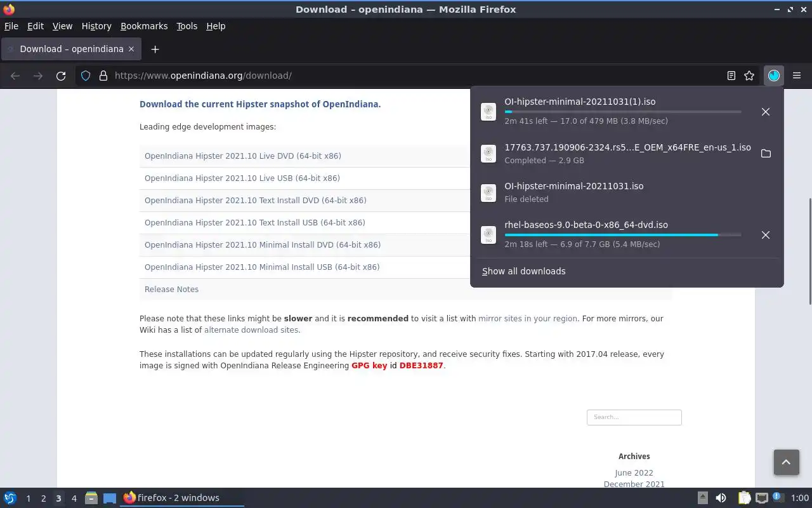Show all downloads
812x508 pixels.
pyautogui.click(x=523, y=271)
